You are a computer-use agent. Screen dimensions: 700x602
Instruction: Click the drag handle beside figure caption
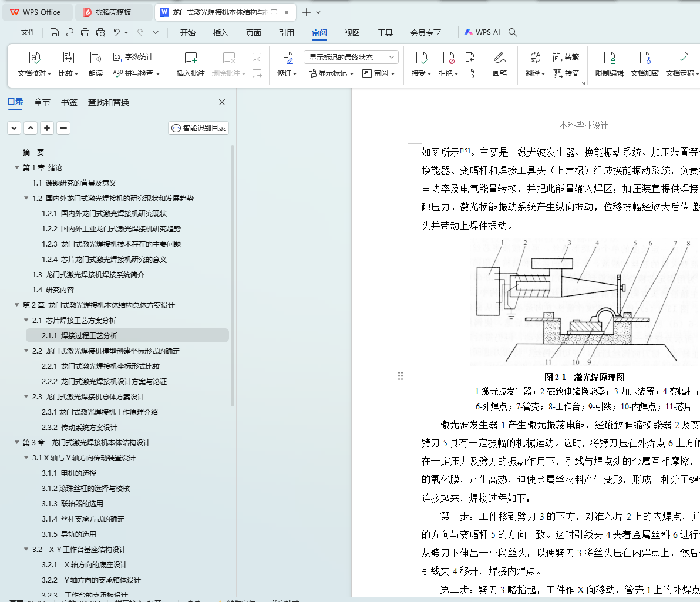click(x=401, y=376)
